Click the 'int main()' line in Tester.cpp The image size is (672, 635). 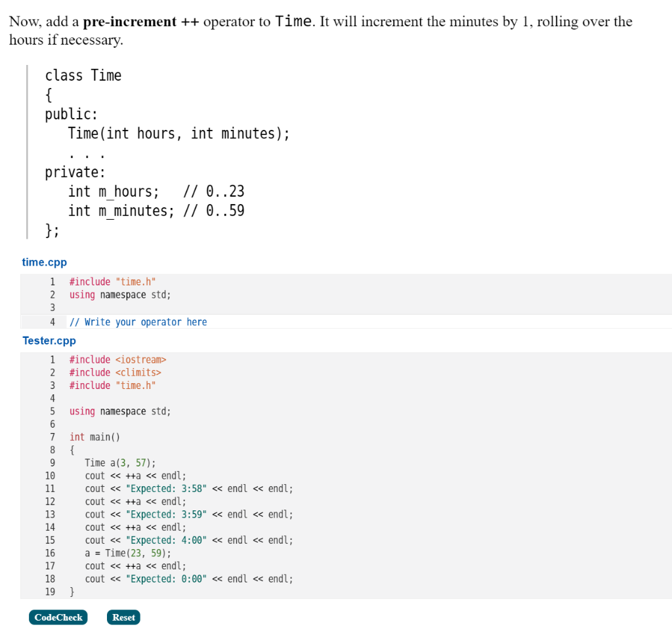coord(94,436)
